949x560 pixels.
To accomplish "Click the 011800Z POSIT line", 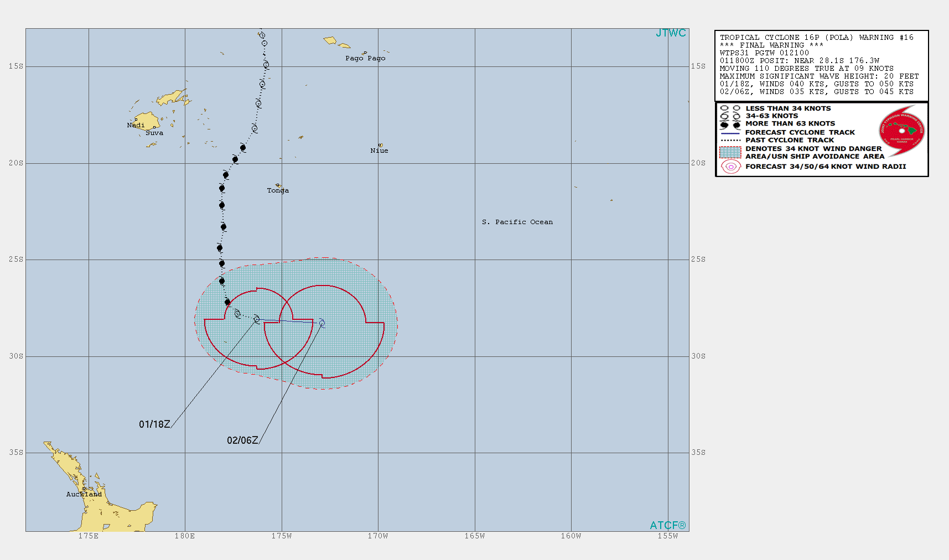I will click(x=800, y=61).
